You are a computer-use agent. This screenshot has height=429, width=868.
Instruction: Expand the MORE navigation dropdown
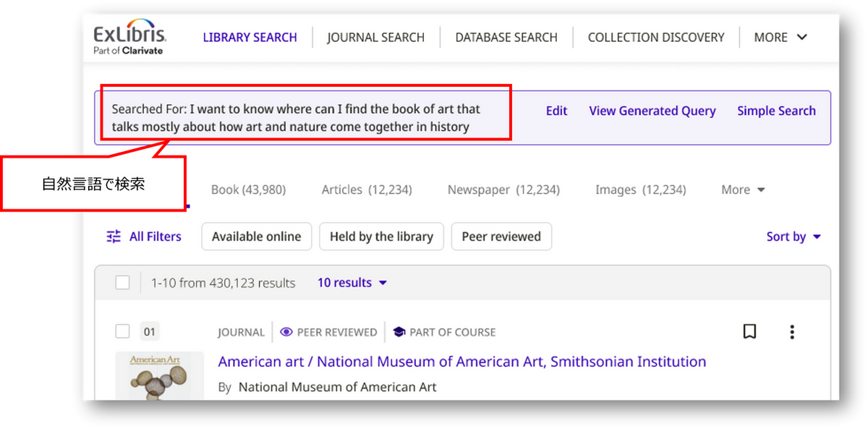pyautogui.click(x=780, y=37)
